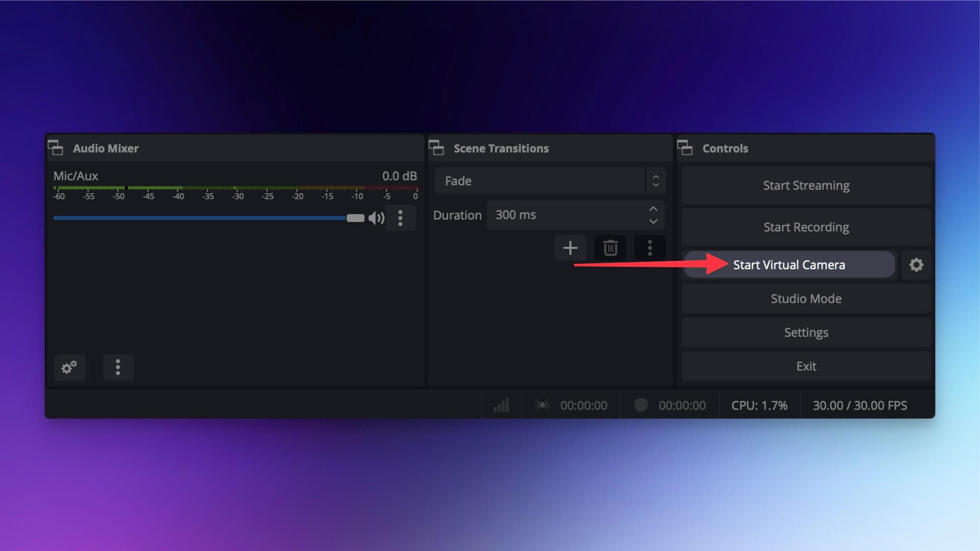Open transition properties three-dot menu
Viewport: 980px width, 551px height.
649,247
